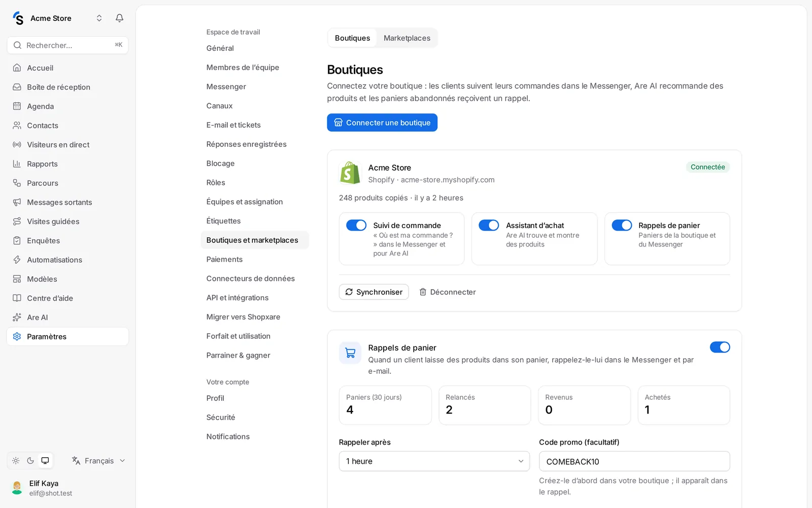Click the Agenda calendar icon
Screen dimensions: 812x508
17,106
